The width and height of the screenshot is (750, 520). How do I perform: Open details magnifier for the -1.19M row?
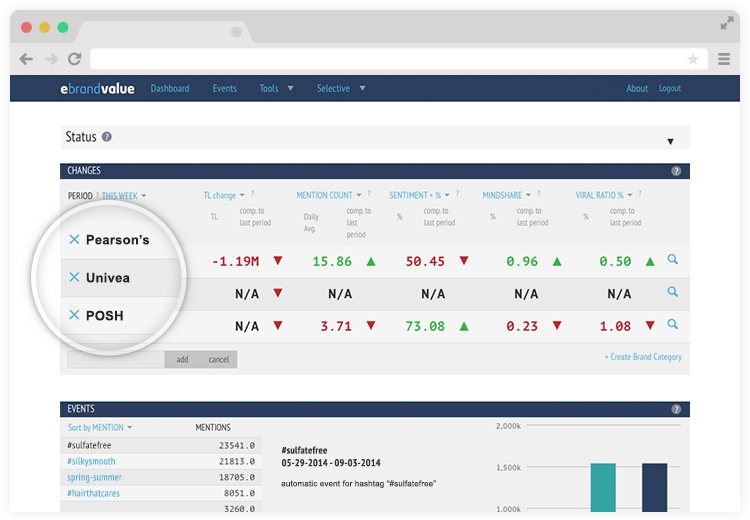(x=673, y=260)
